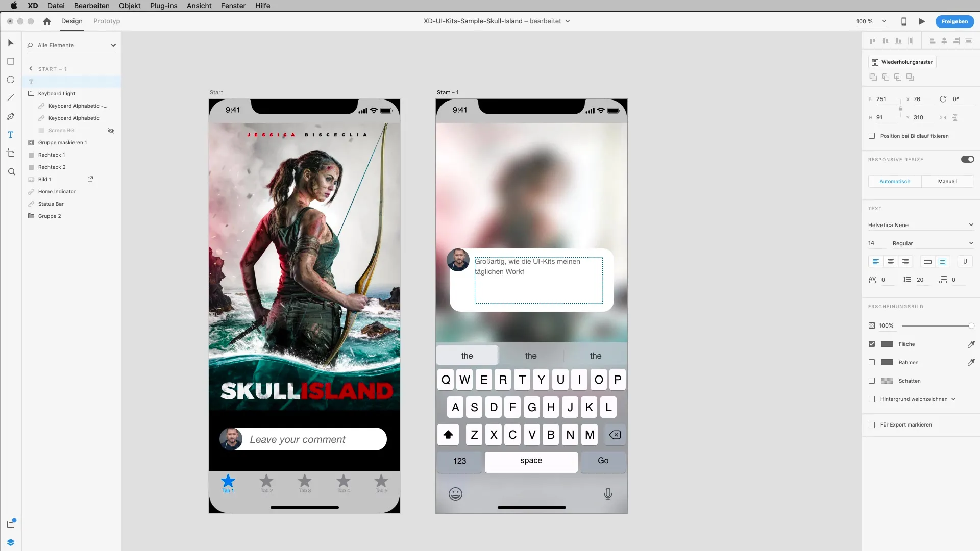Pick fill color with eyedropper
Screen dimensions: 980x551
(971, 344)
